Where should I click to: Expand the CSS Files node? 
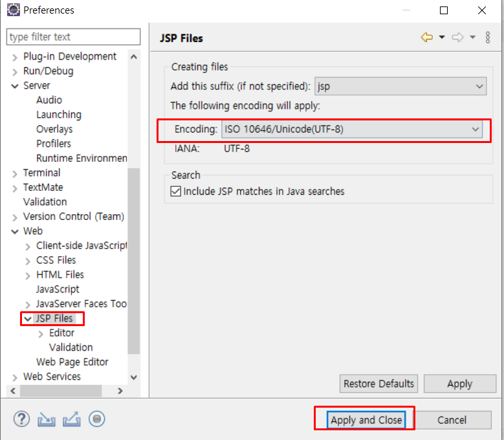click(x=28, y=261)
